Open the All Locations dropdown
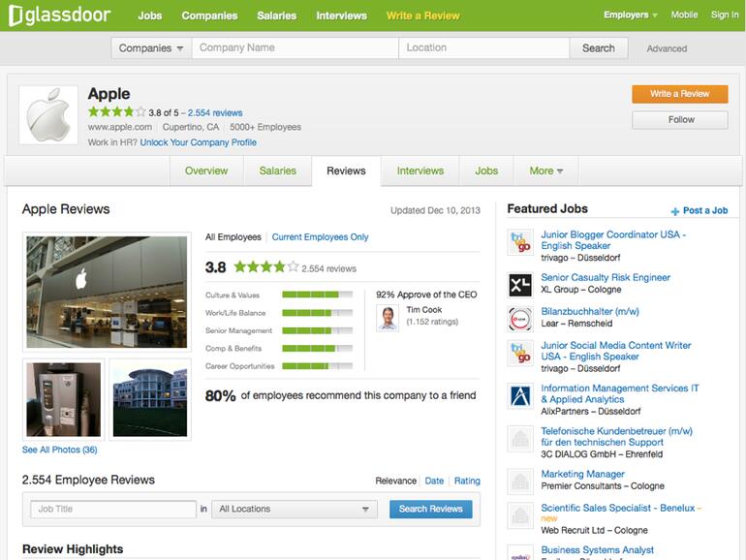The width and height of the screenshot is (746, 560). [295, 509]
